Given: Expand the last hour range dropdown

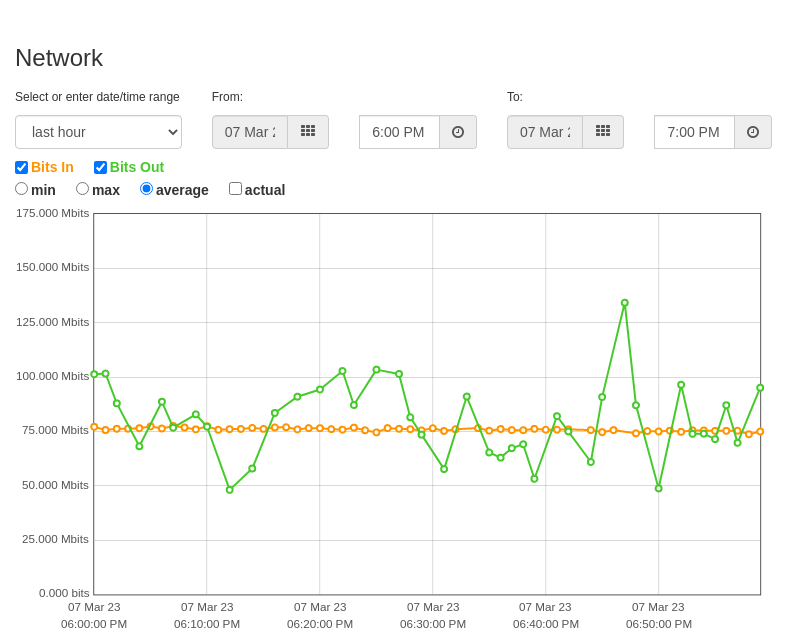Looking at the screenshot, I should coord(98,132).
